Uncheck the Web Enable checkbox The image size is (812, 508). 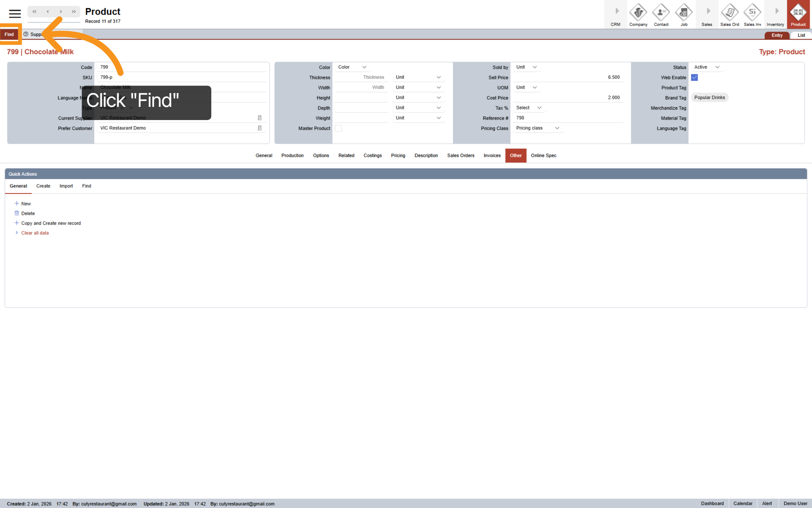point(694,78)
